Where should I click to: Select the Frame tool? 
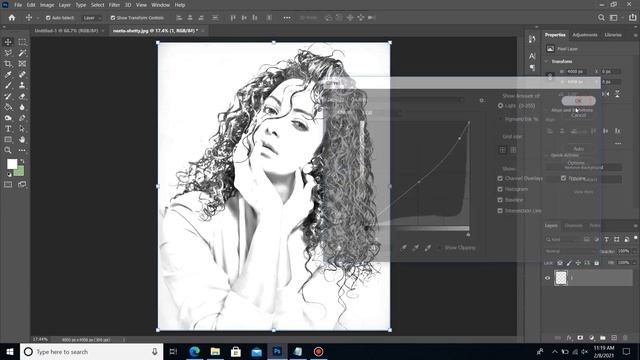click(x=22, y=64)
